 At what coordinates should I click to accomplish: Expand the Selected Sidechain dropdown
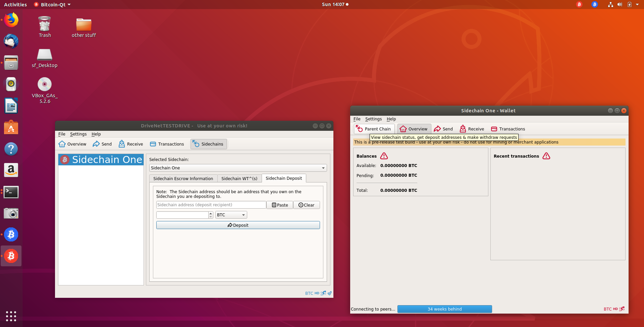pos(238,168)
